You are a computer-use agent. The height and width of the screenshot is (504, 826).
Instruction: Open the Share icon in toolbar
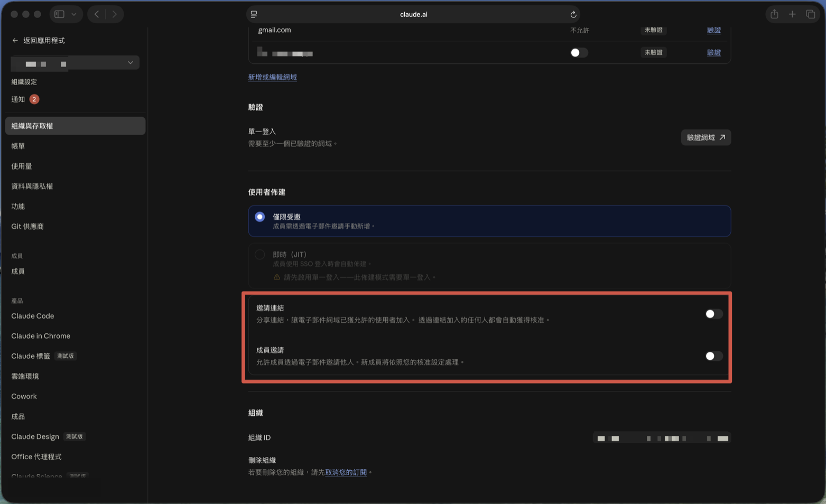click(x=774, y=14)
